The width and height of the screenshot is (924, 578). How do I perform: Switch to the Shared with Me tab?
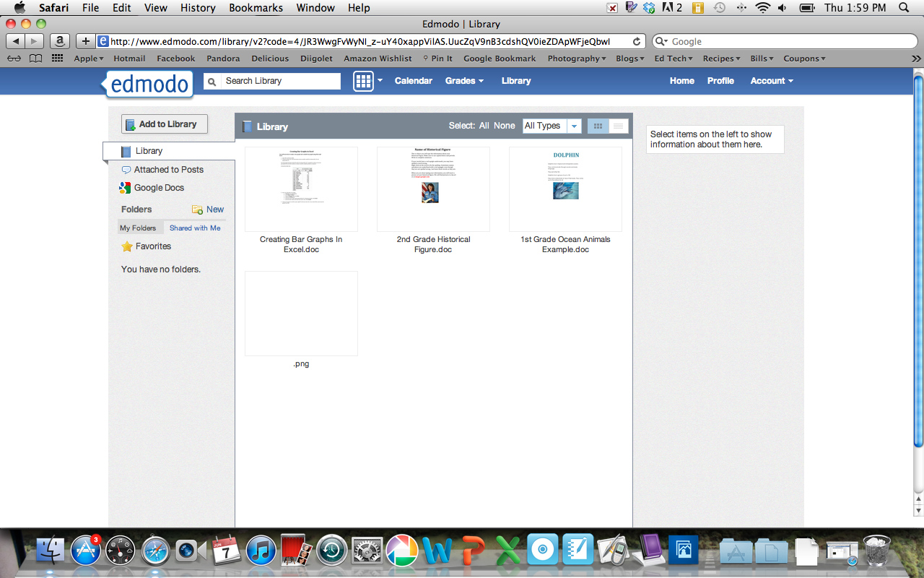click(195, 228)
